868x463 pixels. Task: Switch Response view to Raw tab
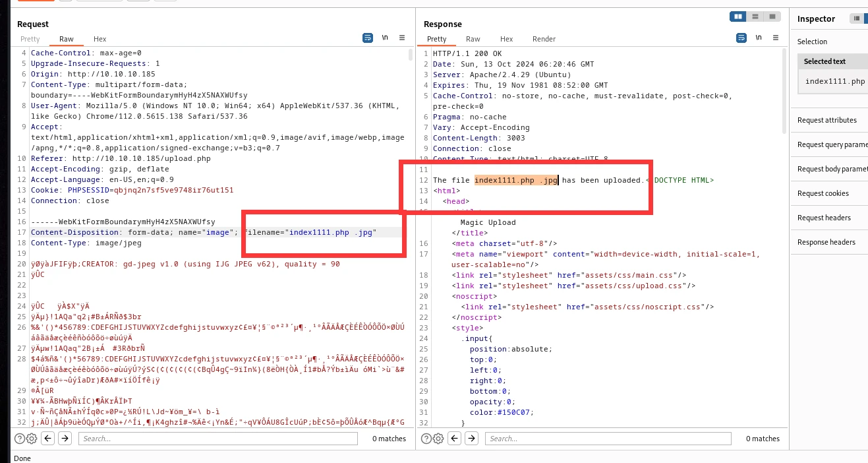coord(473,39)
